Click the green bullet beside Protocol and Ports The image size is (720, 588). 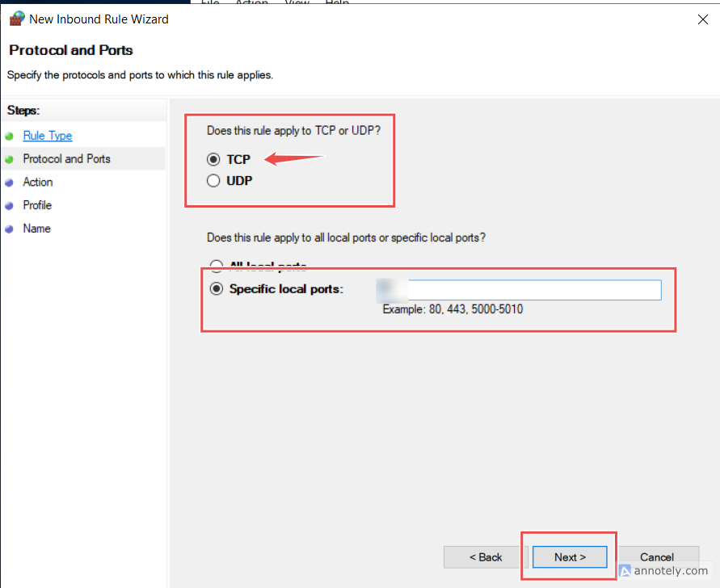click(9, 159)
